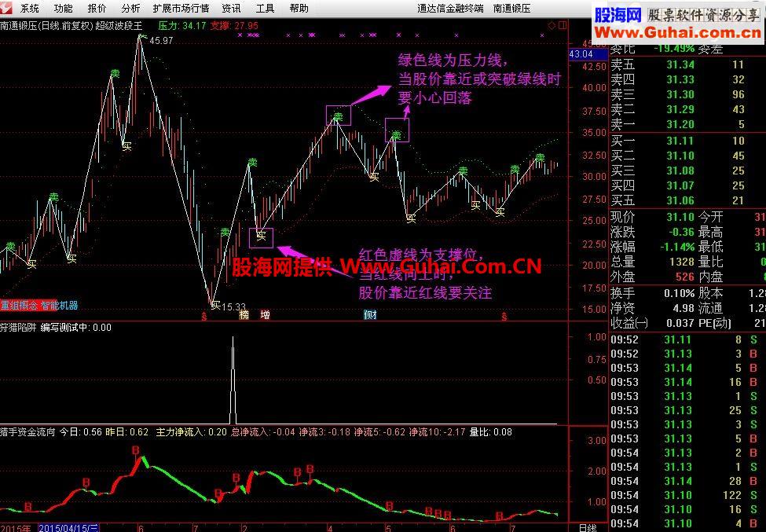The image size is (766, 532).
Task: Click the 重组概念 concept tag
Action: point(19,306)
